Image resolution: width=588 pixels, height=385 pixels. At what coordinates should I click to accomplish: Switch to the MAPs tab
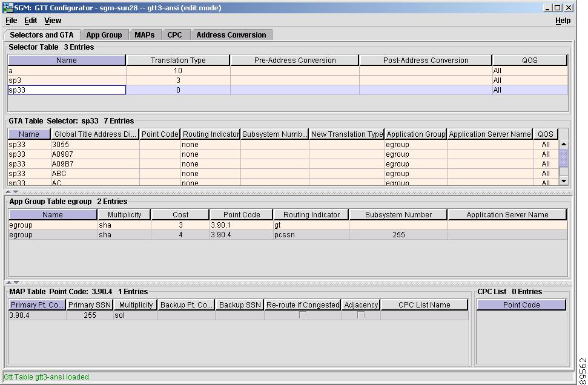coord(145,35)
